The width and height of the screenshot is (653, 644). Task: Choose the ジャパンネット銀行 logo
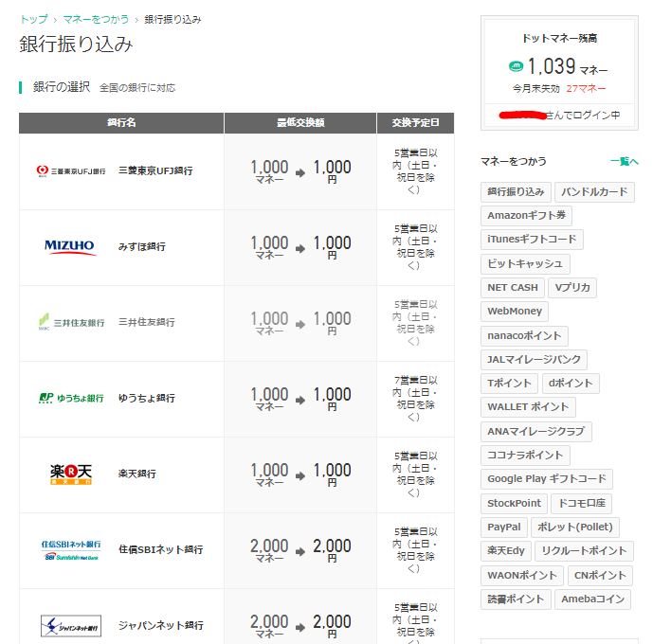(x=71, y=625)
